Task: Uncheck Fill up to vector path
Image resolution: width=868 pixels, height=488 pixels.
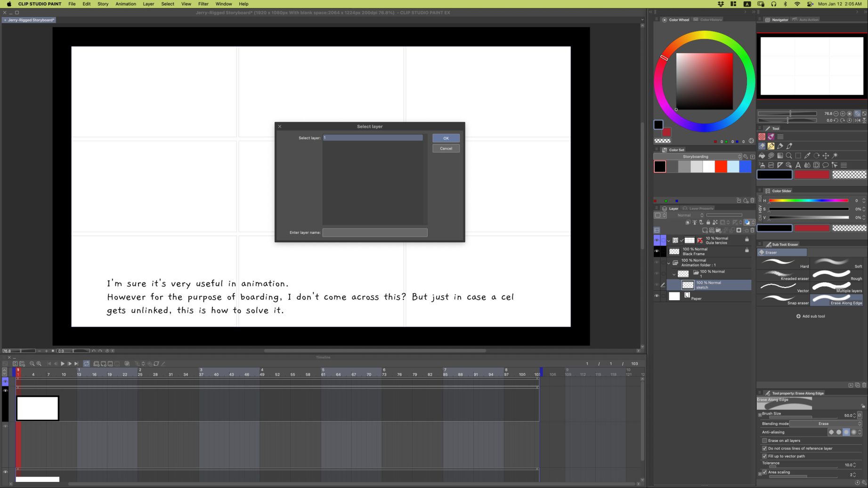Action: (x=764, y=456)
